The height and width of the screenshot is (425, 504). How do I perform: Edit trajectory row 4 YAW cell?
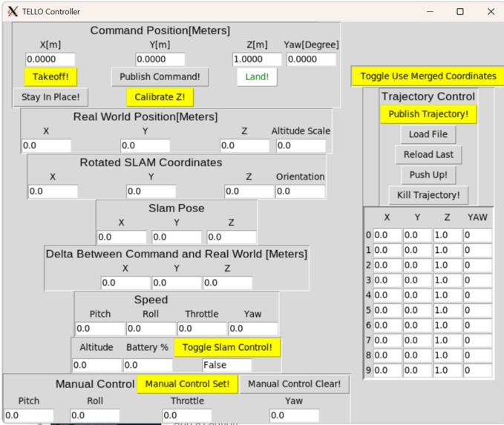pyautogui.click(x=477, y=295)
